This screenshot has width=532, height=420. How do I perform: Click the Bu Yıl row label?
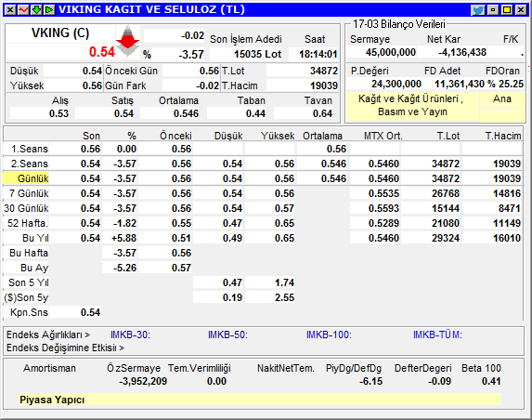35,239
